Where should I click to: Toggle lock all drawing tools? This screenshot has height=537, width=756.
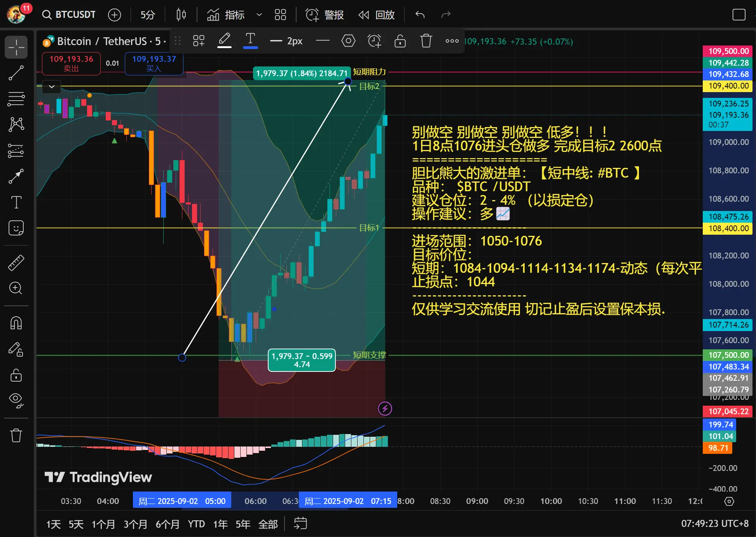click(16, 375)
